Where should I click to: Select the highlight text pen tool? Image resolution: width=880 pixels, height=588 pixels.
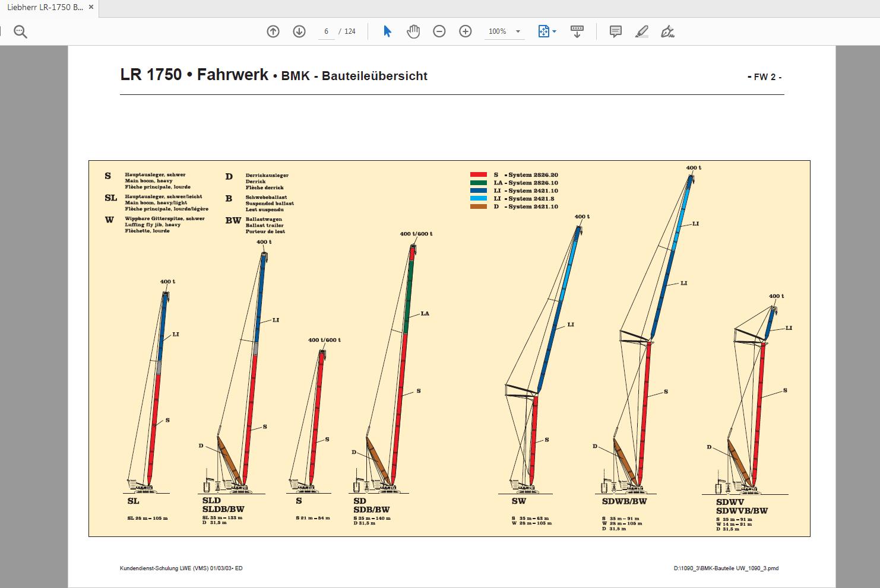tap(642, 31)
